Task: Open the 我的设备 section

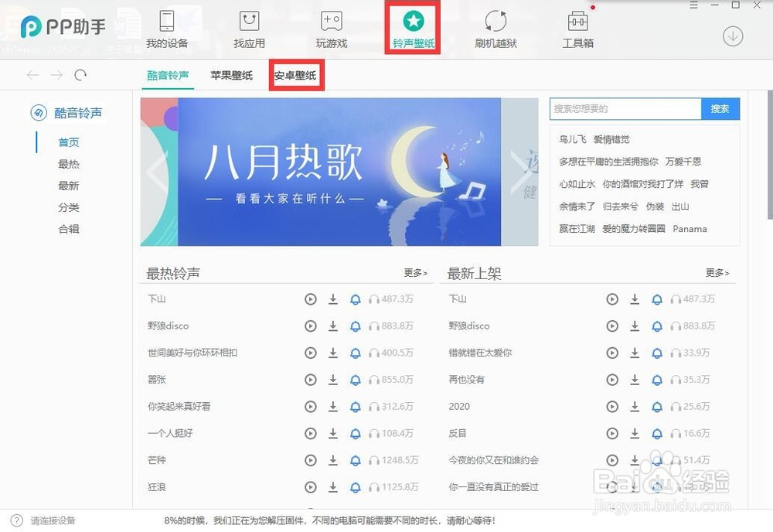Action: coord(167,30)
